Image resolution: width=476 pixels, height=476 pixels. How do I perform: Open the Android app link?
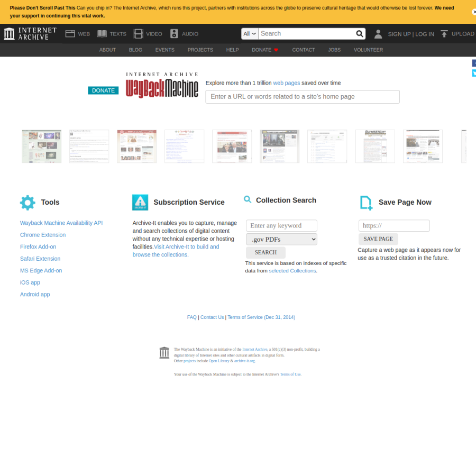click(35, 294)
